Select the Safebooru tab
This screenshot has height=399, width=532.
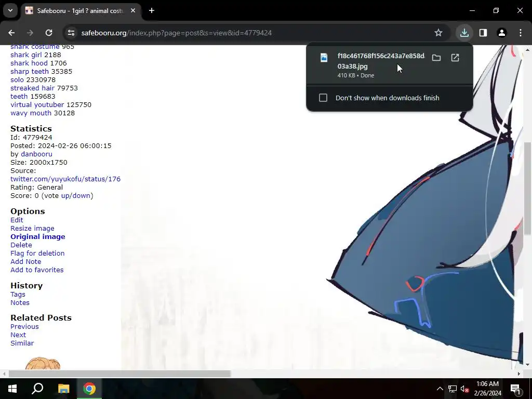[x=81, y=10]
